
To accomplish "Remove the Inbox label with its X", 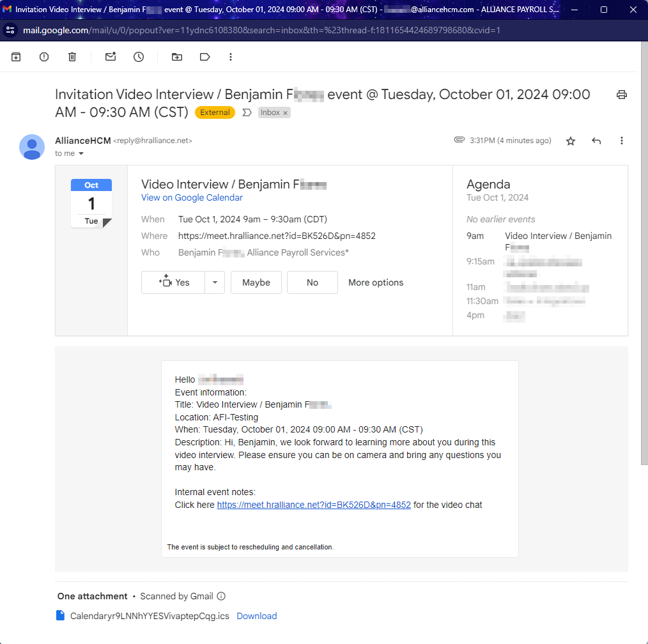I will click(285, 113).
